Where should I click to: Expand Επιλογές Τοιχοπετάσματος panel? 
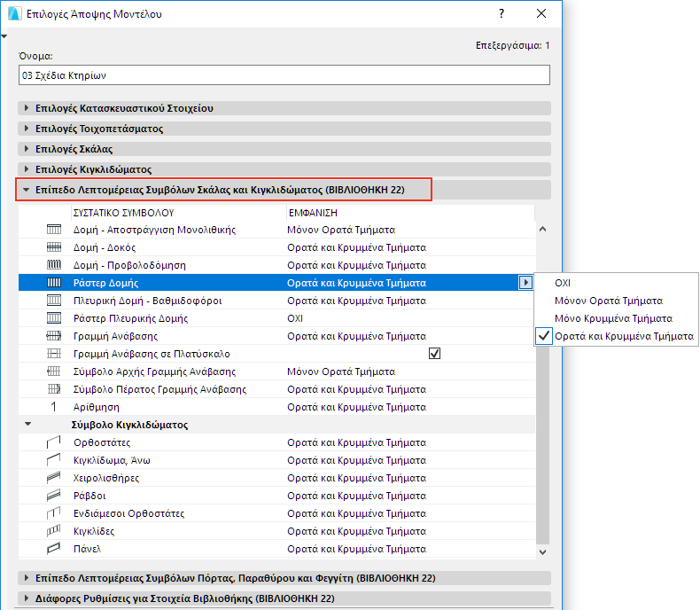27,129
